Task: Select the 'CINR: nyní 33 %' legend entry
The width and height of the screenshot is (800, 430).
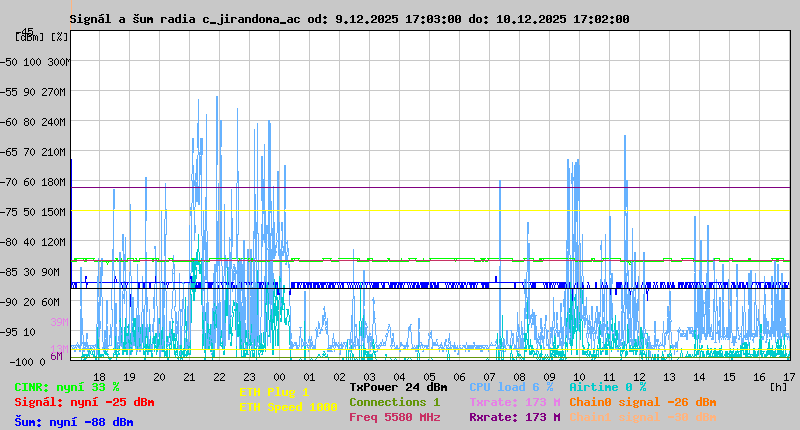Action: (67, 388)
